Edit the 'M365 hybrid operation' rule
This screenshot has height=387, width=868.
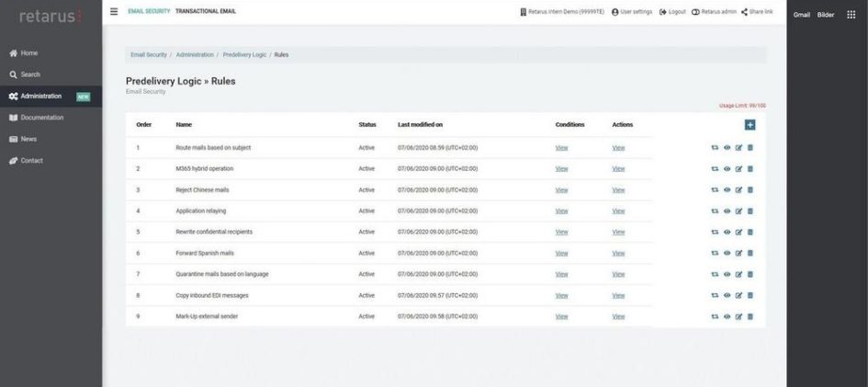click(738, 169)
